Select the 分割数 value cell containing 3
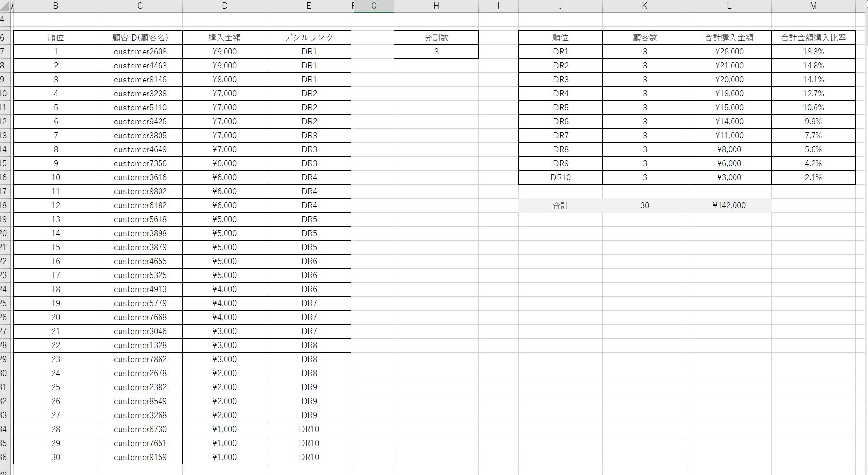The image size is (868, 475). pos(436,52)
